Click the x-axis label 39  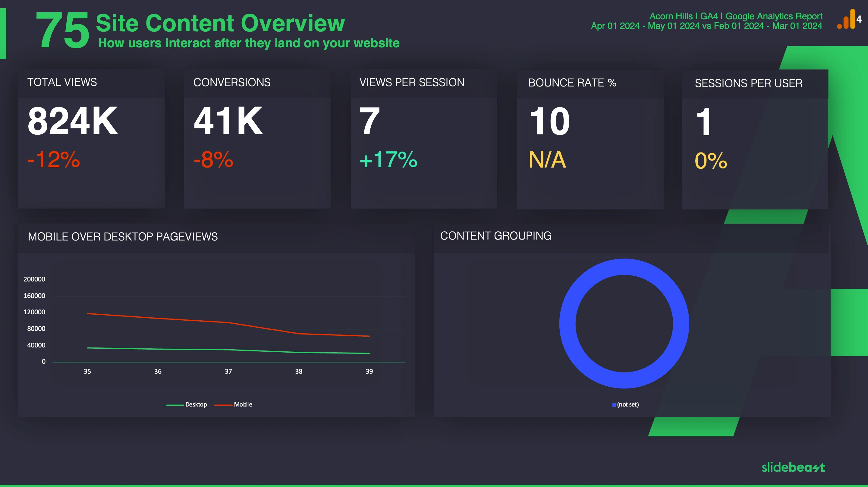[369, 371]
